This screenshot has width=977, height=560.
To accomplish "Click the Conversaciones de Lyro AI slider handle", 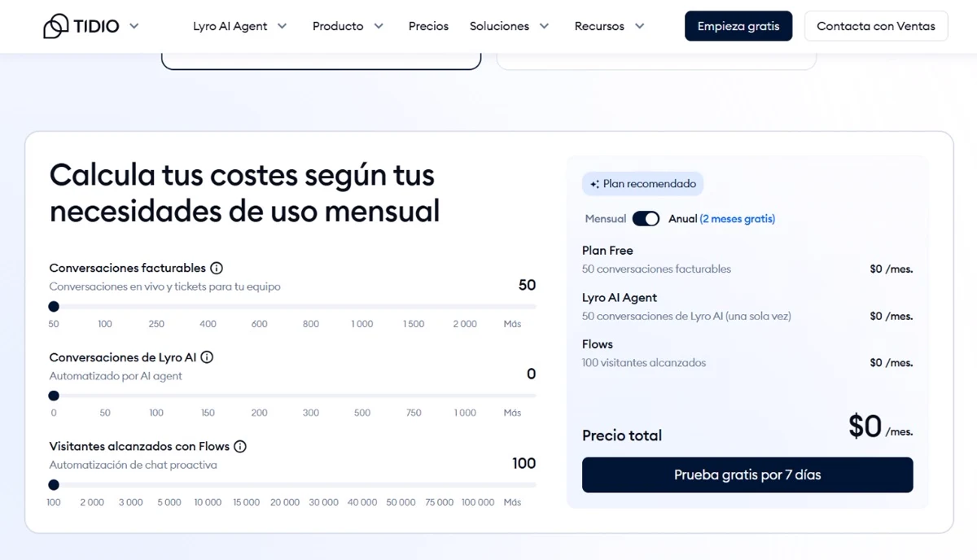I will (54, 396).
